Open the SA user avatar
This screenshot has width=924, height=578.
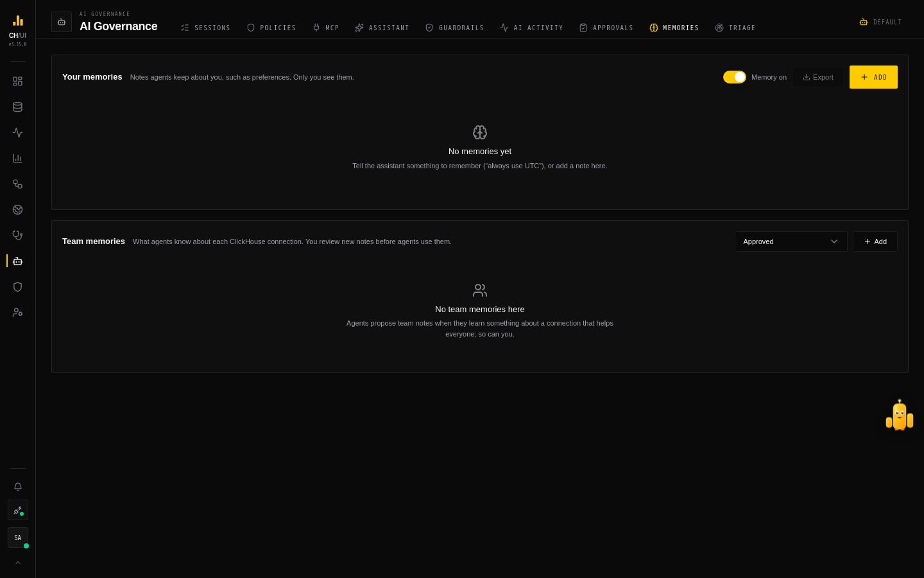tap(18, 538)
